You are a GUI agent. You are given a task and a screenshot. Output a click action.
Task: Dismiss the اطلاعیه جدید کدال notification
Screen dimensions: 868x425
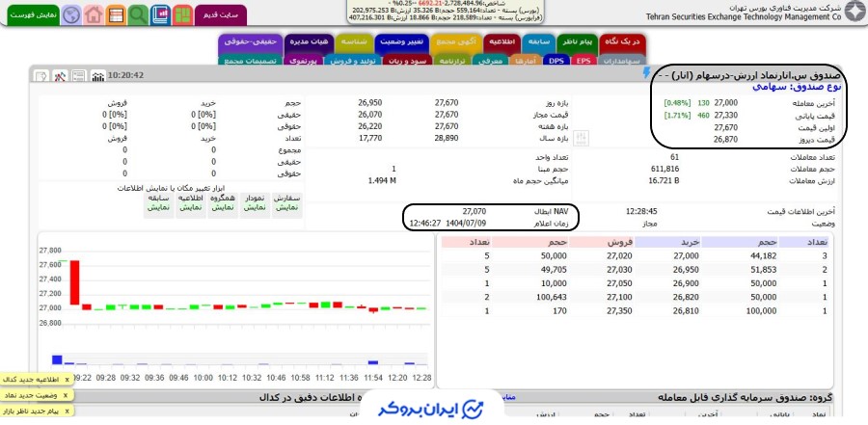pyautogui.click(x=66, y=380)
